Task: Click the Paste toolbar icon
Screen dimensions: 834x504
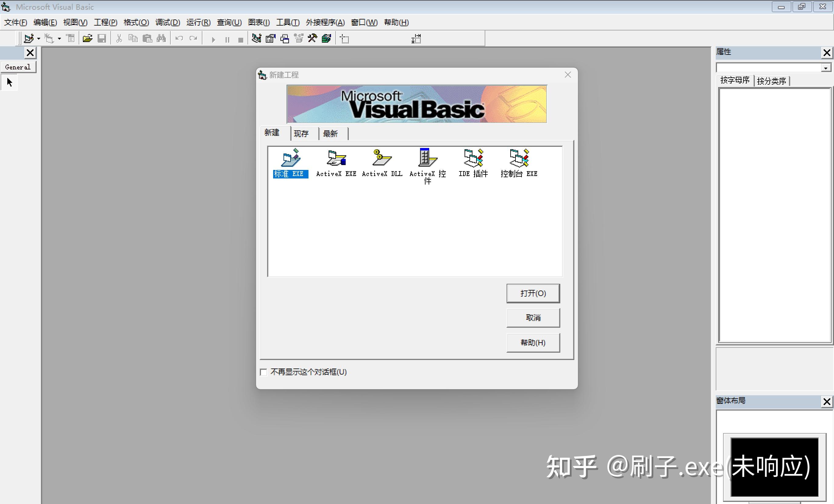Action: 147,39
